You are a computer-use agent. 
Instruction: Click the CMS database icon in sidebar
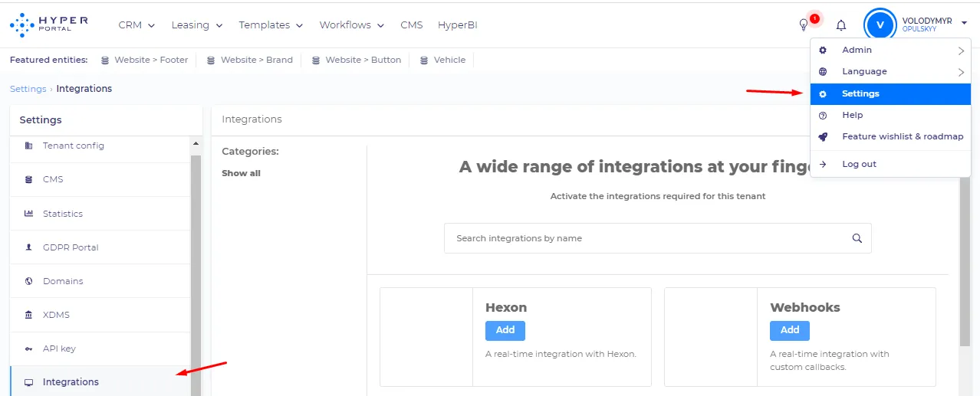click(28, 179)
